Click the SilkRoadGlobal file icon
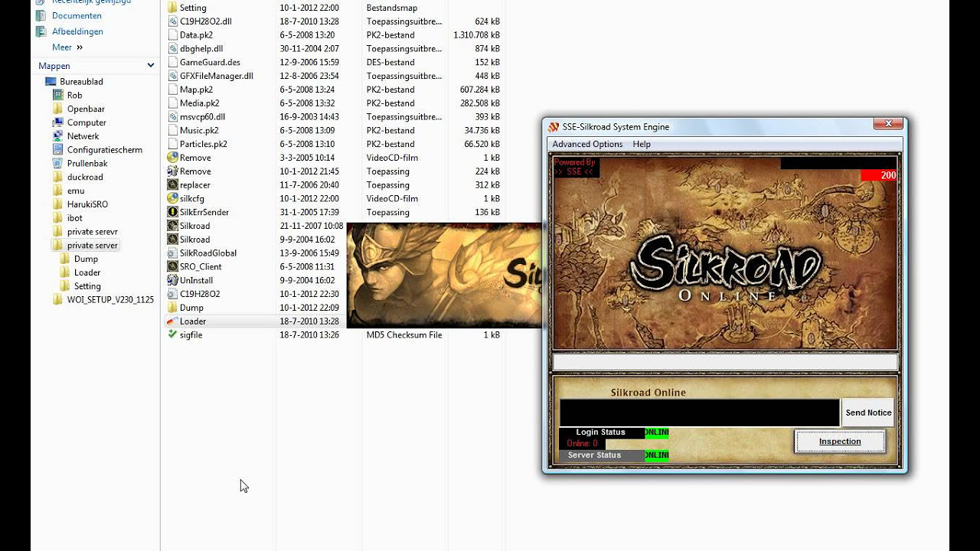 coord(172,253)
